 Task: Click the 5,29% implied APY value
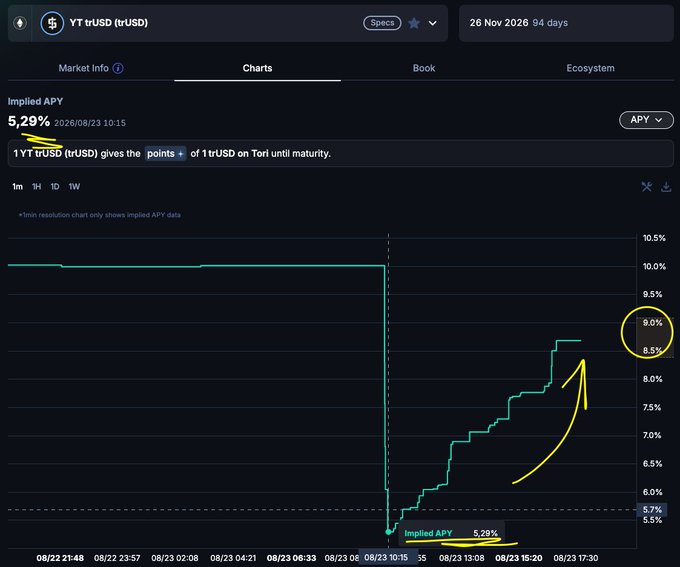[x=29, y=121]
